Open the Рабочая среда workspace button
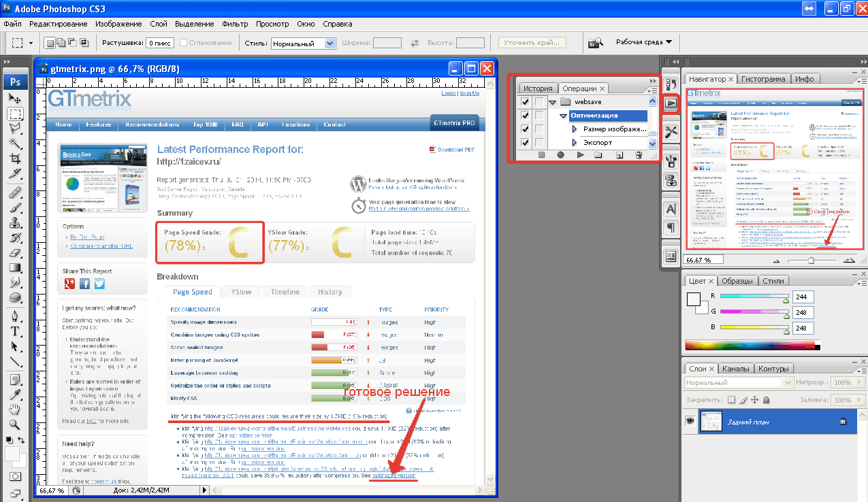868x502 pixels. [x=643, y=42]
